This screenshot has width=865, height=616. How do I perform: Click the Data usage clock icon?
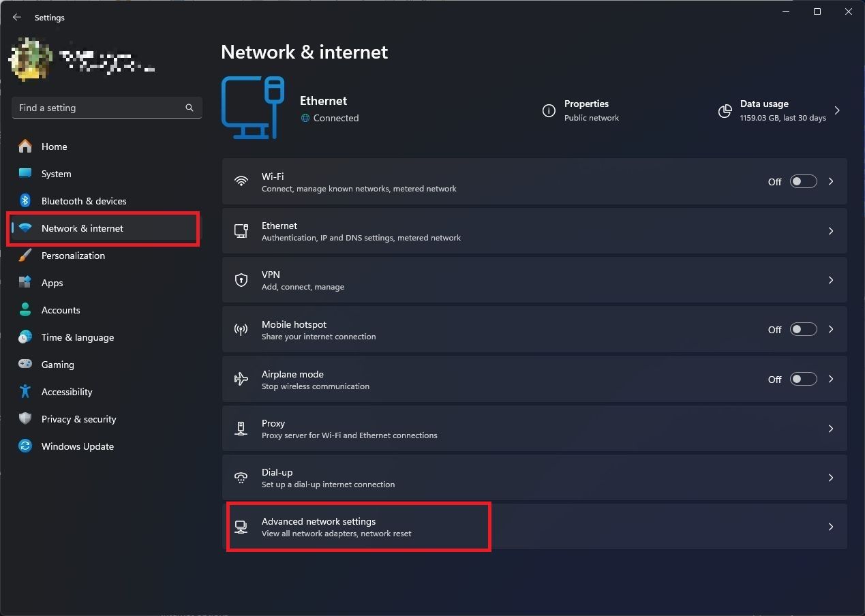tap(725, 111)
